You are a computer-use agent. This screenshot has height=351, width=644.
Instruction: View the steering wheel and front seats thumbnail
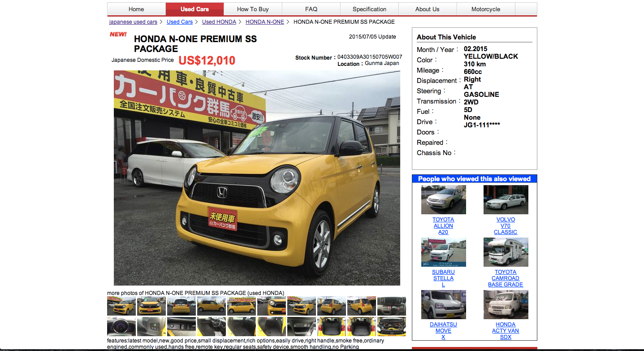(x=212, y=326)
